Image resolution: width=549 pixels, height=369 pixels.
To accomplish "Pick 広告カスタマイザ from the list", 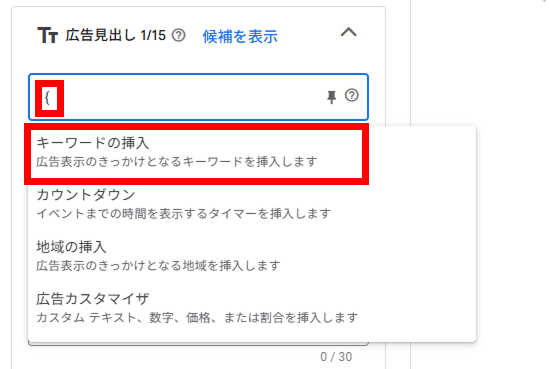I will (252, 308).
